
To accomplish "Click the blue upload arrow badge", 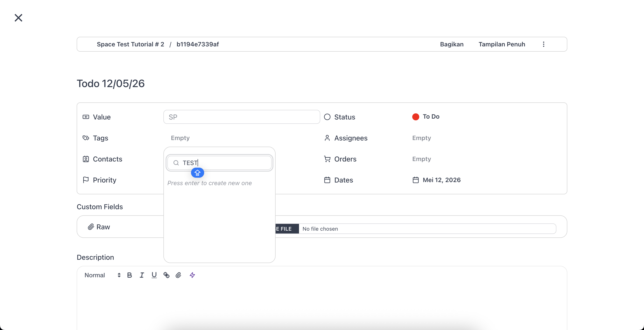I will [x=198, y=173].
